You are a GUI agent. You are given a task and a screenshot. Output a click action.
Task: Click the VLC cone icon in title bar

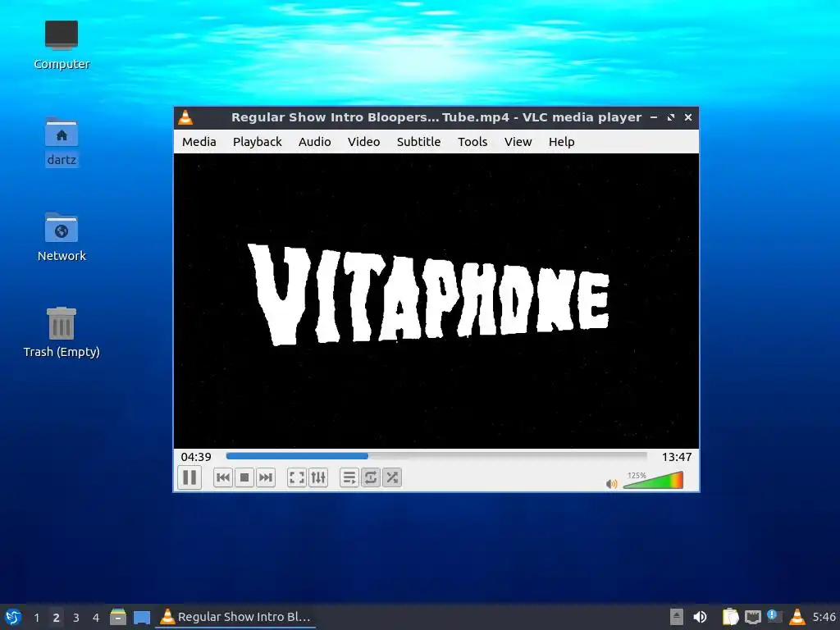[185, 117]
